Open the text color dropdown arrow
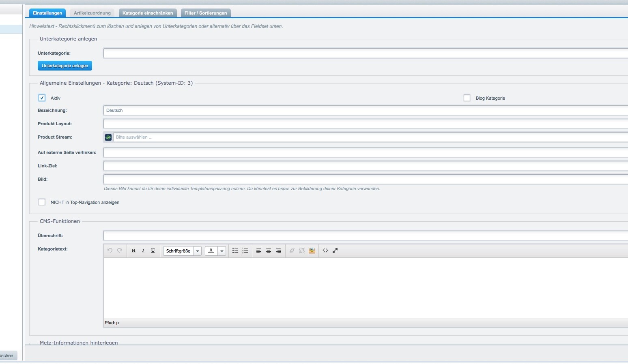 pyautogui.click(x=222, y=251)
